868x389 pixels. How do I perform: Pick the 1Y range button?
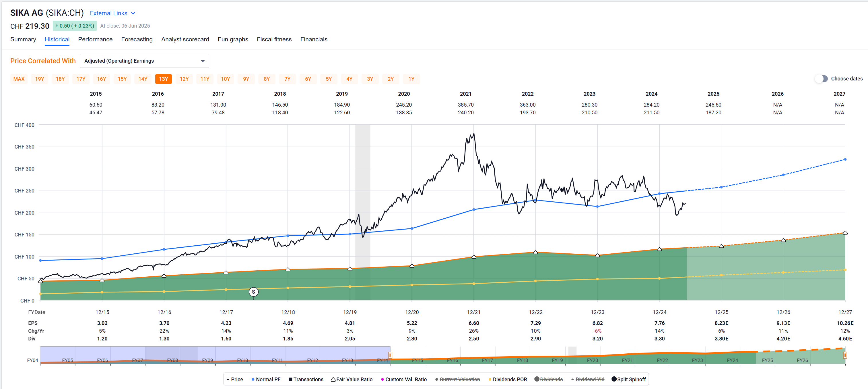point(411,79)
